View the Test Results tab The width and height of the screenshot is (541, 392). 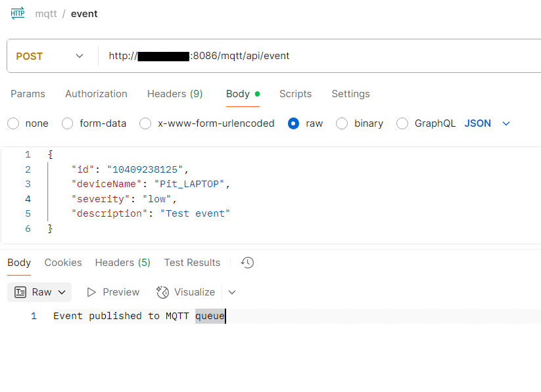192,263
